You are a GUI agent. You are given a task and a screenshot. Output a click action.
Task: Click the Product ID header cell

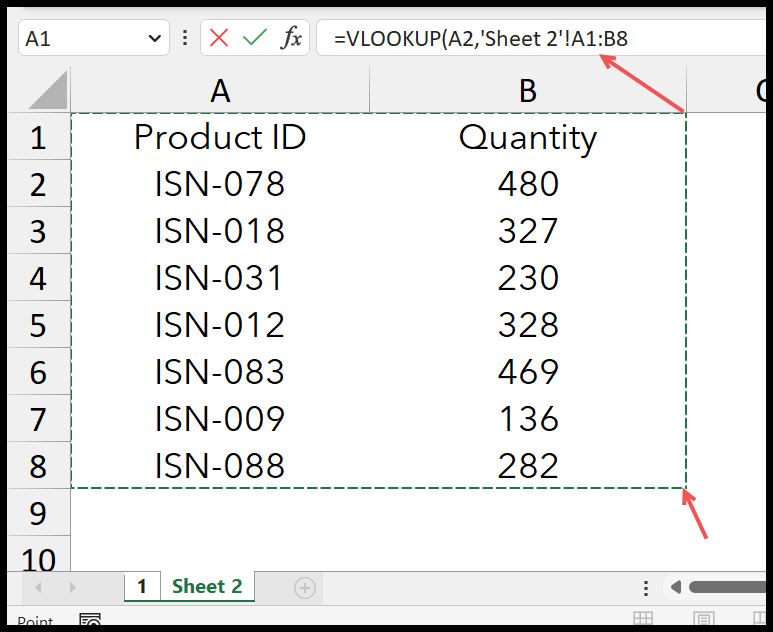pos(220,137)
